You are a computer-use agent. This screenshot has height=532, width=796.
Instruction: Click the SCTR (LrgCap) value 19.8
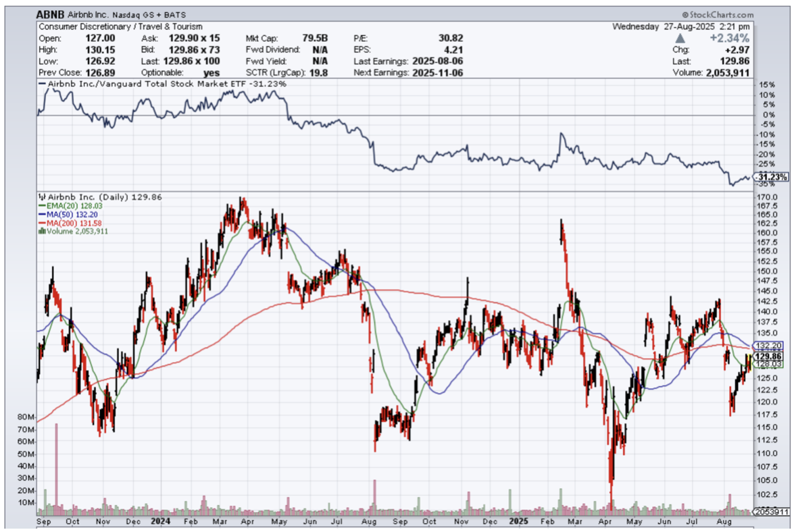[x=318, y=72]
